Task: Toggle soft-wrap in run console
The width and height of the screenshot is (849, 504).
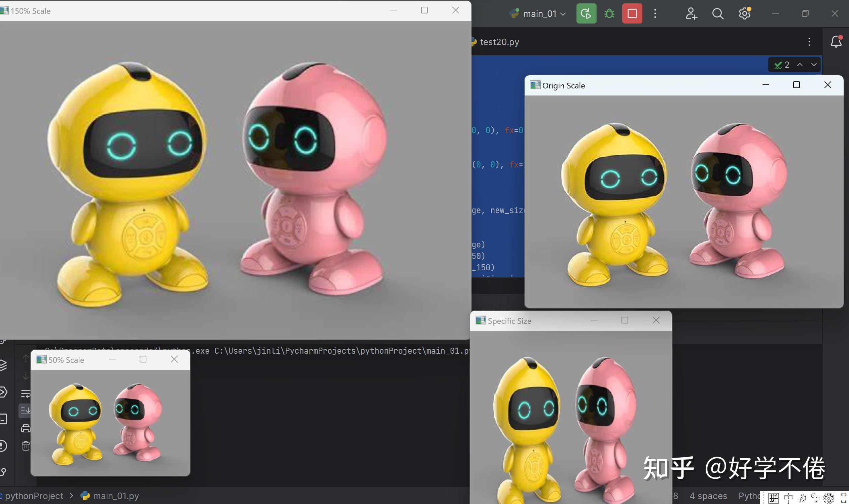Action: (x=26, y=394)
